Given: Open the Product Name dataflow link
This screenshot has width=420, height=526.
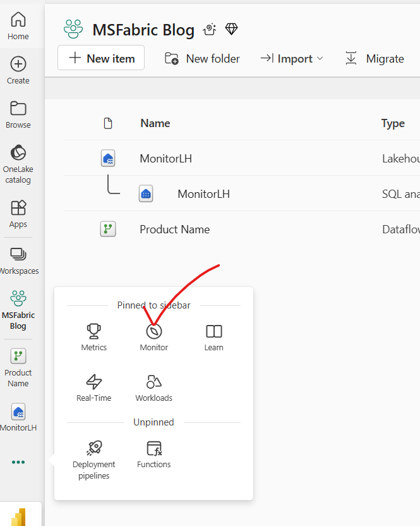Looking at the screenshot, I should coord(175,229).
